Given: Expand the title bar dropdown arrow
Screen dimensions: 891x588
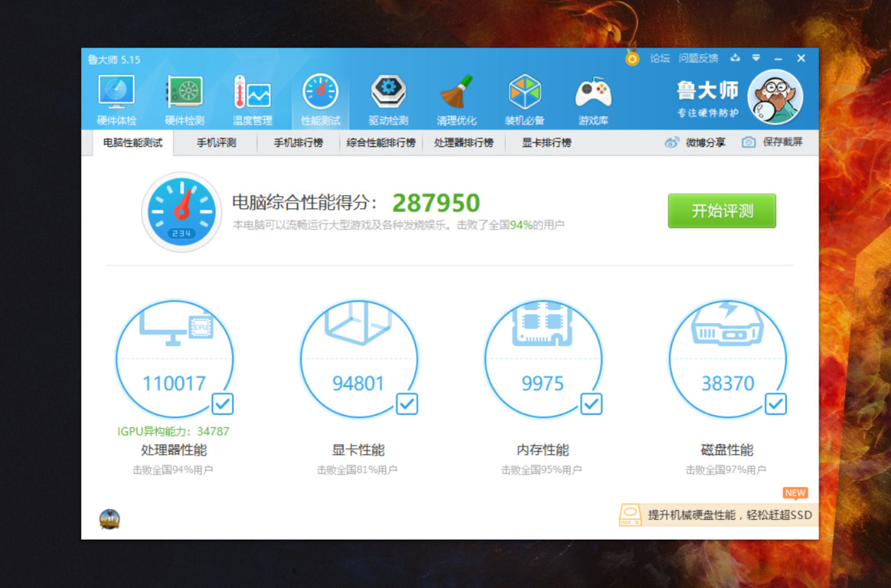Looking at the screenshot, I should tap(756, 58).
